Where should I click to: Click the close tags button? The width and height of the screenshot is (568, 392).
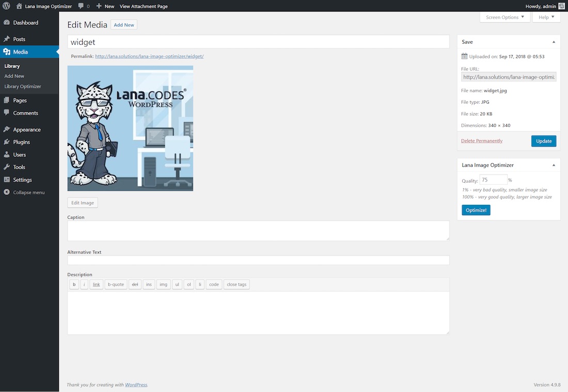point(236,285)
